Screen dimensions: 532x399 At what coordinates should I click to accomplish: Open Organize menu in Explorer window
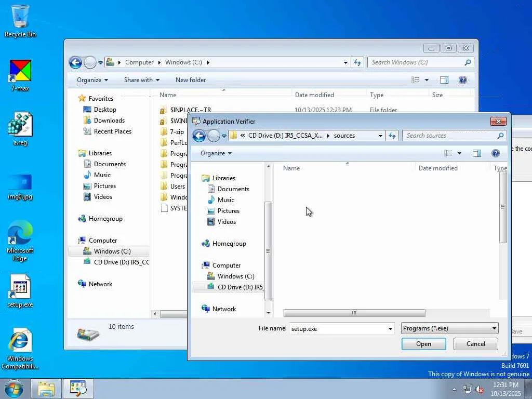point(92,80)
